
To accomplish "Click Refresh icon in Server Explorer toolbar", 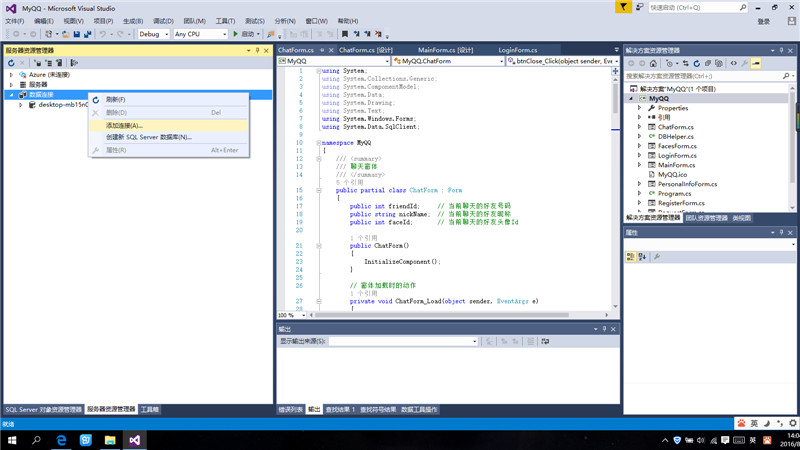I will [x=11, y=63].
